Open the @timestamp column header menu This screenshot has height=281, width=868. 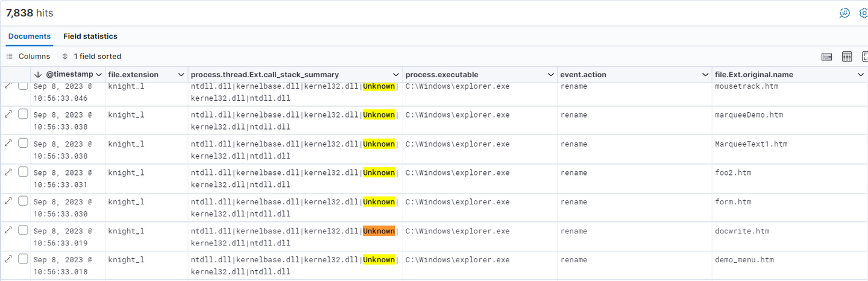[x=99, y=75]
